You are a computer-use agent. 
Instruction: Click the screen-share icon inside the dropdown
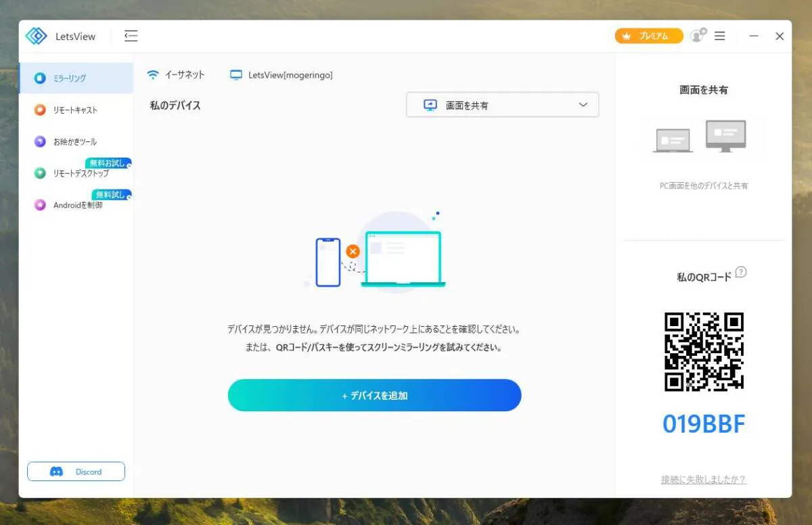click(x=430, y=105)
